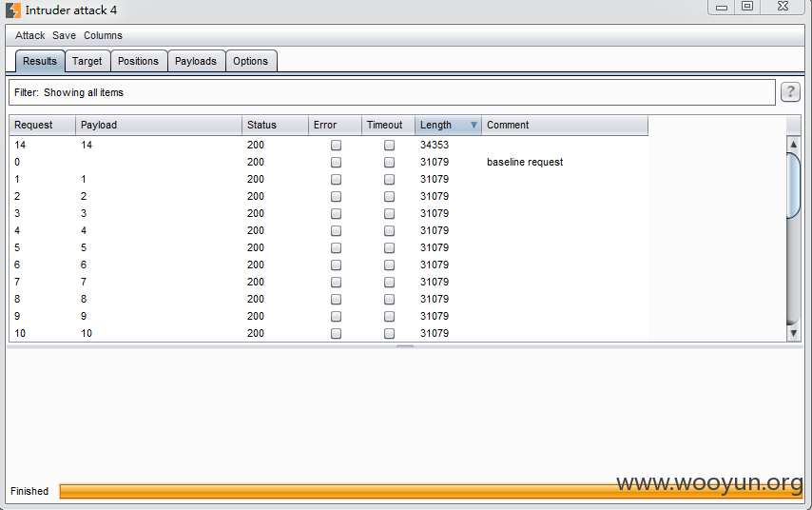
Task: Toggle Error checkbox for request 5
Action: point(336,247)
